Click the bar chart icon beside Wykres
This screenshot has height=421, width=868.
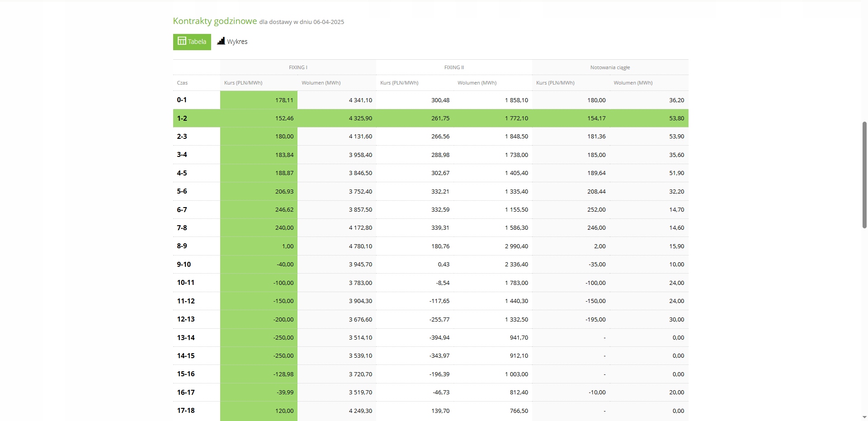pos(221,41)
